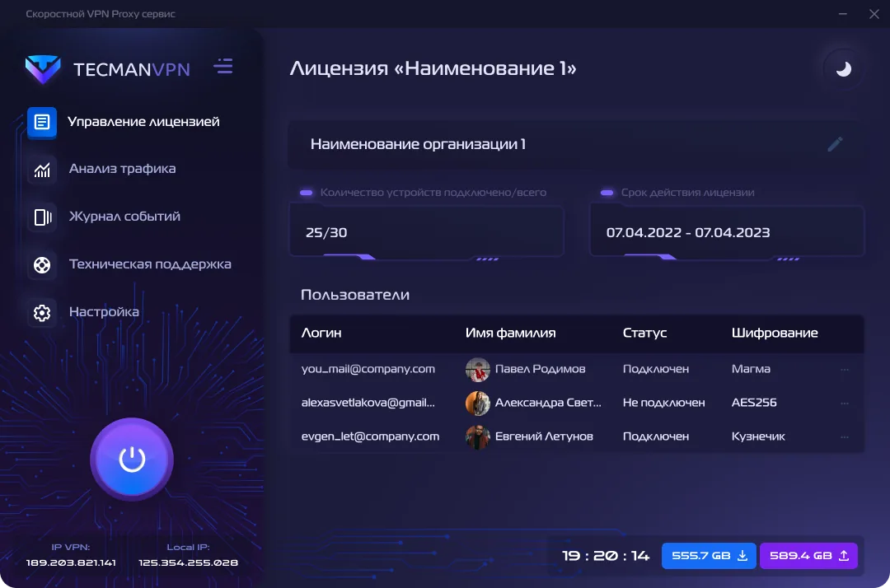Screen dimensions: 890x588
Task: Click the Не подключен status cell
Action: pos(663,403)
